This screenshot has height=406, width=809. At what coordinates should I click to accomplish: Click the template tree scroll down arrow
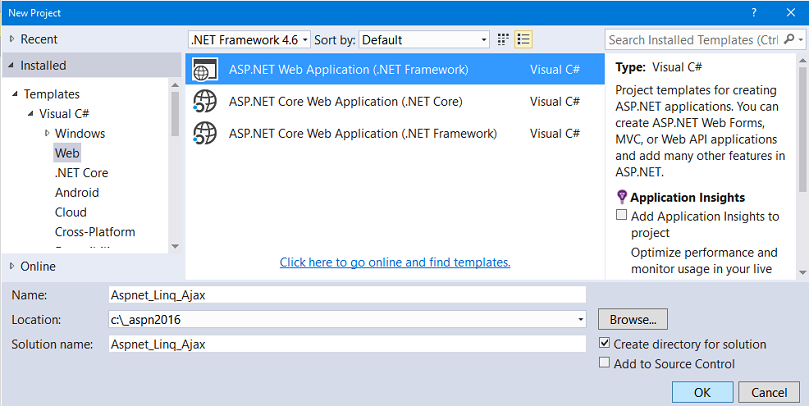(175, 246)
